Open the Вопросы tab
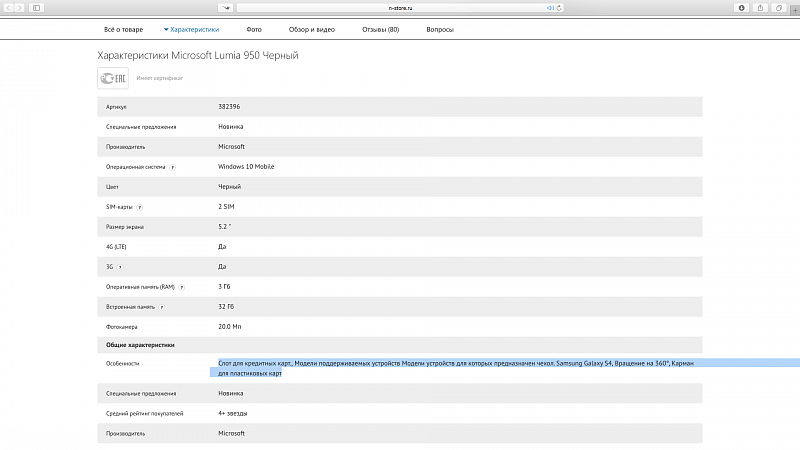 (440, 30)
